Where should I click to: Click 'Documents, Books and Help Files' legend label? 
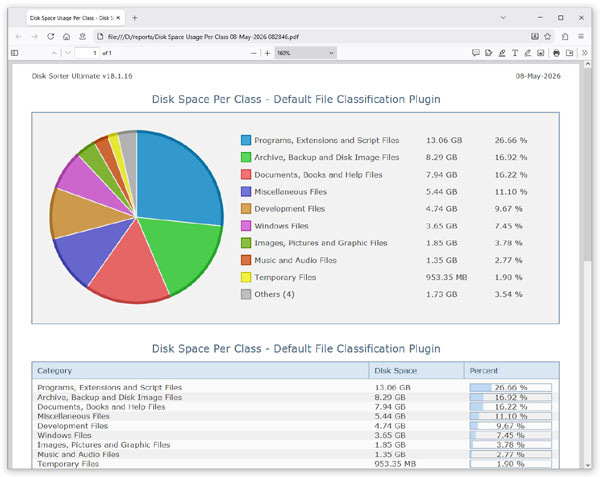[318, 175]
